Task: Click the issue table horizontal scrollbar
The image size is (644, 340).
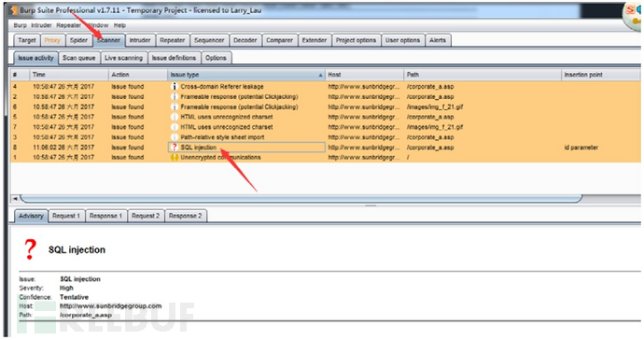Action: [301, 199]
